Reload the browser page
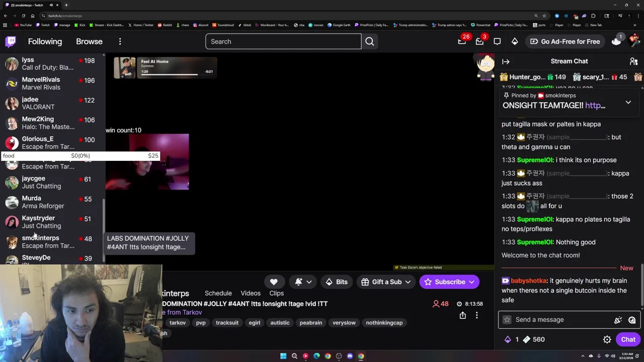The height and width of the screenshot is (362, 644). click(x=24, y=16)
